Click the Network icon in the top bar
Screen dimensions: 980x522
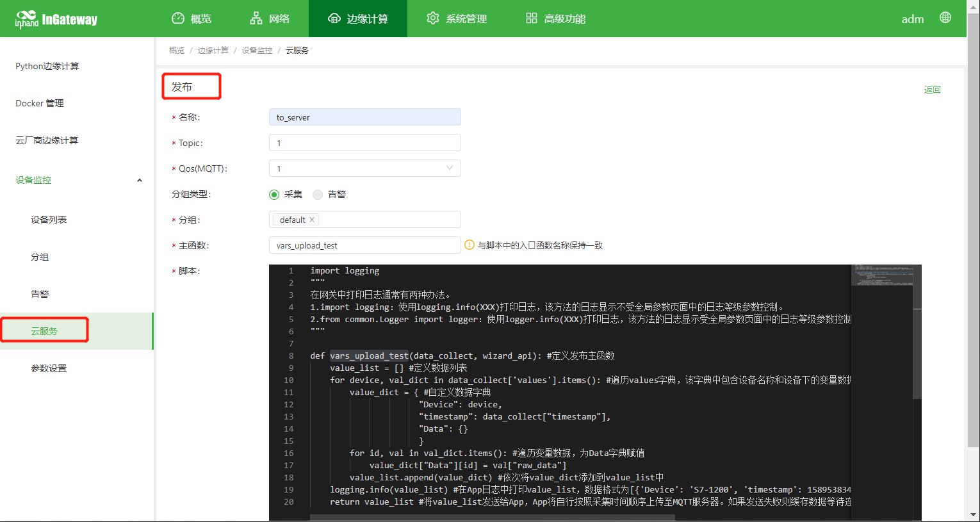point(256,19)
